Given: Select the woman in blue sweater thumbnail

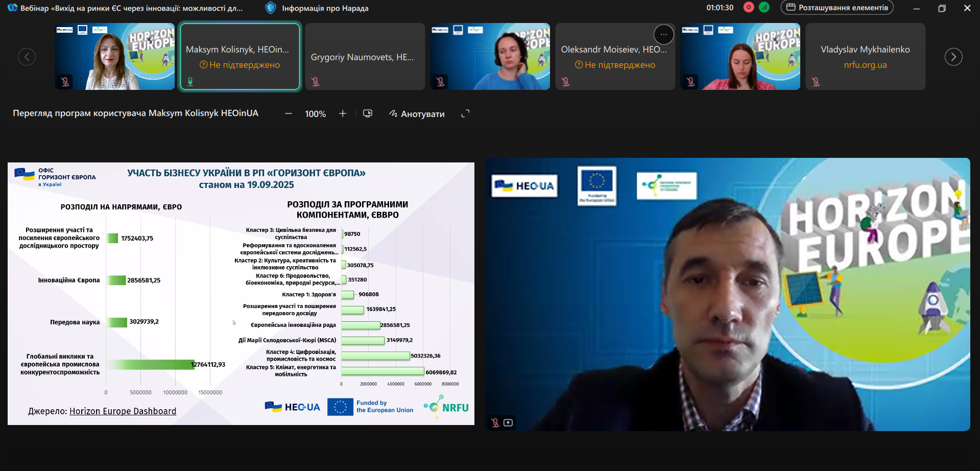Looking at the screenshot, I should point(490,56).
